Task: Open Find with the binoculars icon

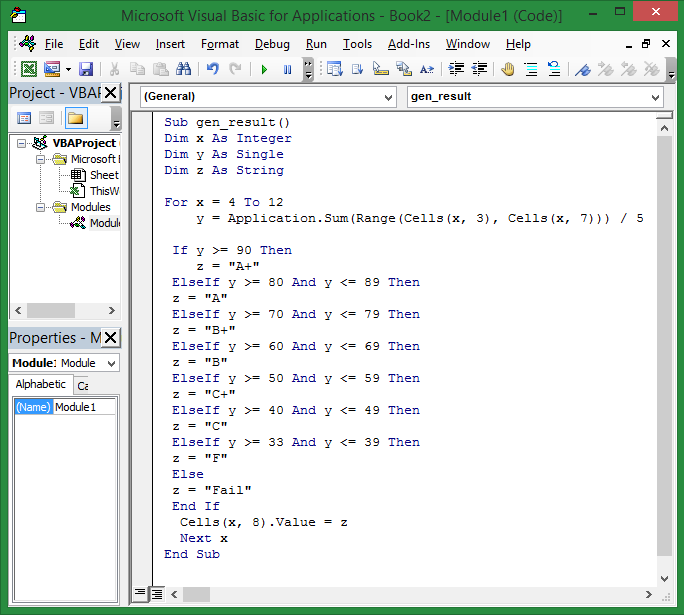Action: click(x=184, y=69)
